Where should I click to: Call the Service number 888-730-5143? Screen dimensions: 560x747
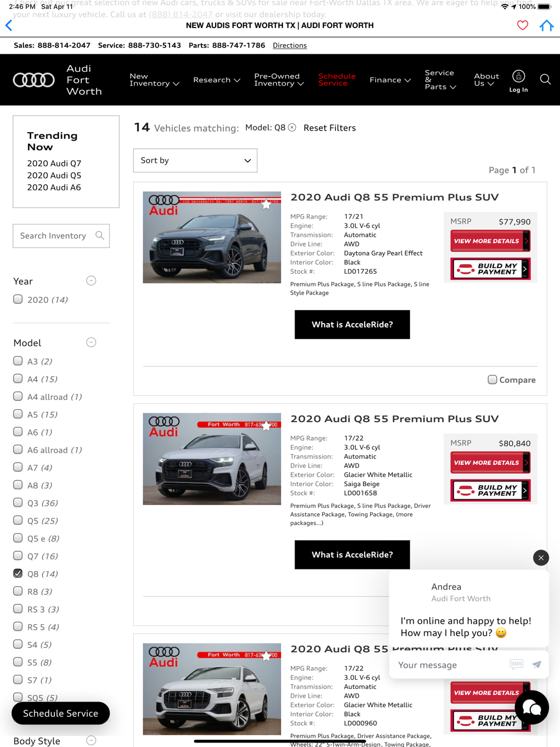tap(155, 45)
